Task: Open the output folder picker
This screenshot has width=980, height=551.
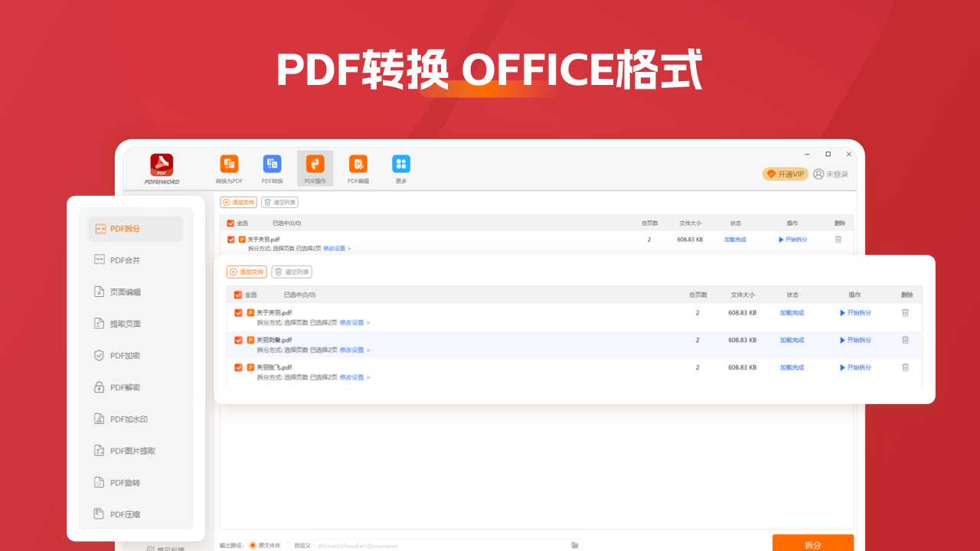Action: [576, 545]
